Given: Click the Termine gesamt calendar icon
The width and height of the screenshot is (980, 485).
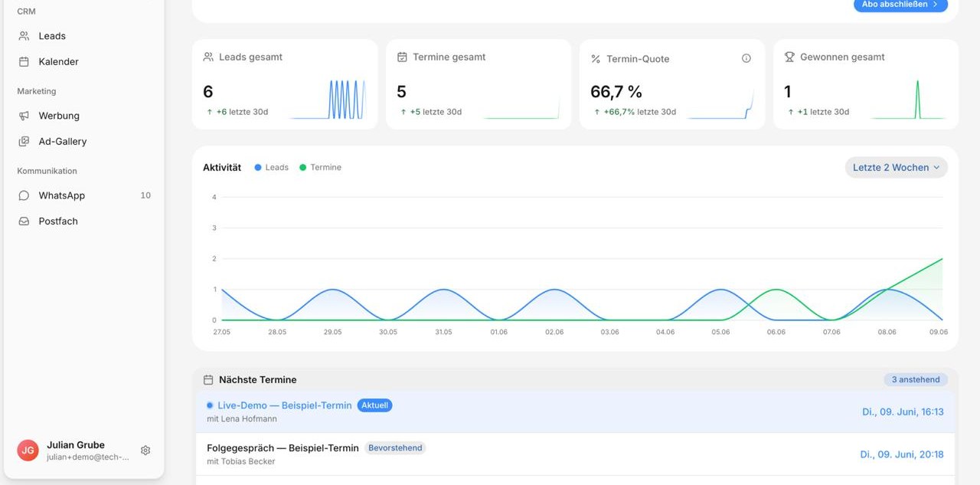Looking at the screenshot, I should click(x=402, y=57).
